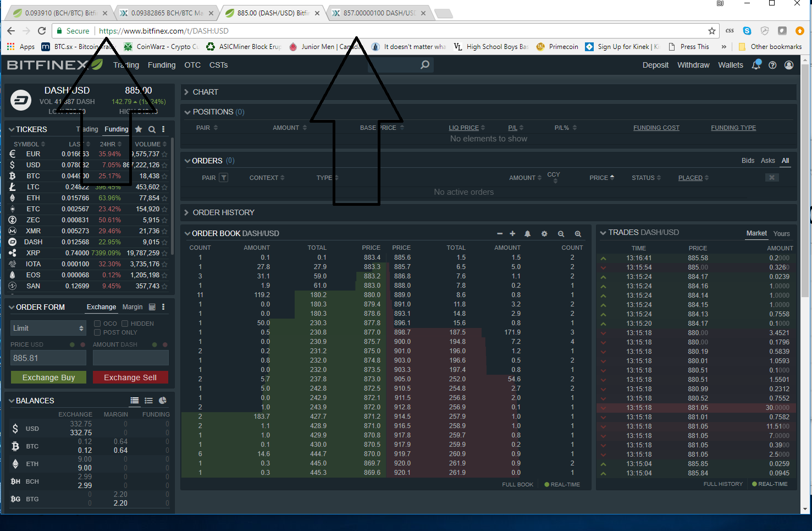Favorite the EOS ticker star
Screen dimensions: 812x531
point(164,275)
